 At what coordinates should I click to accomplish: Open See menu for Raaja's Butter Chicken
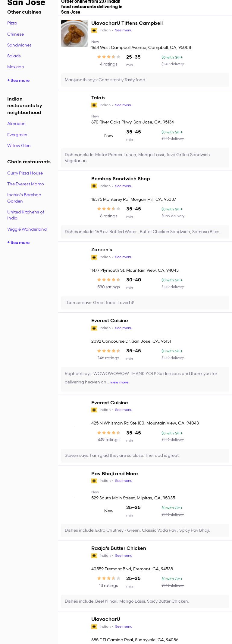124,556
